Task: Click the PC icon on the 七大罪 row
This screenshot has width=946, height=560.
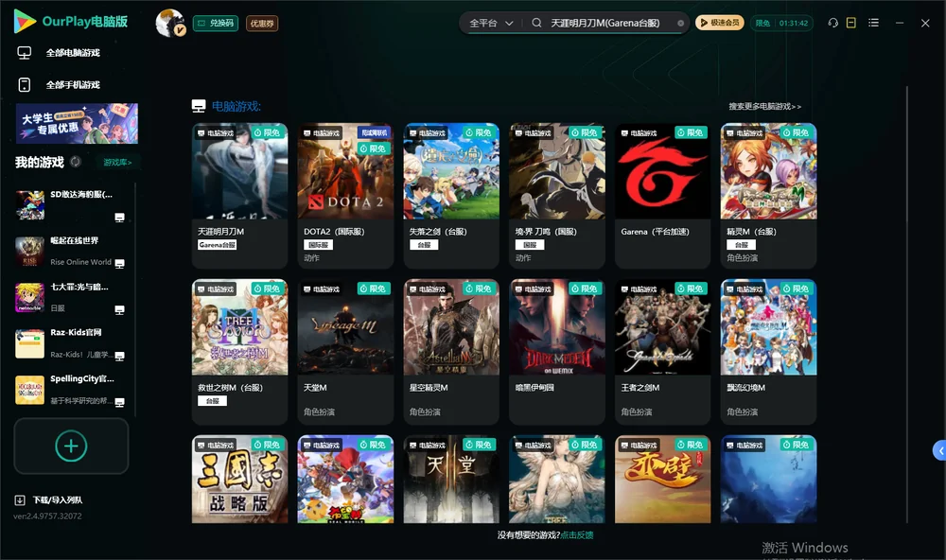Action: (119, 310)
